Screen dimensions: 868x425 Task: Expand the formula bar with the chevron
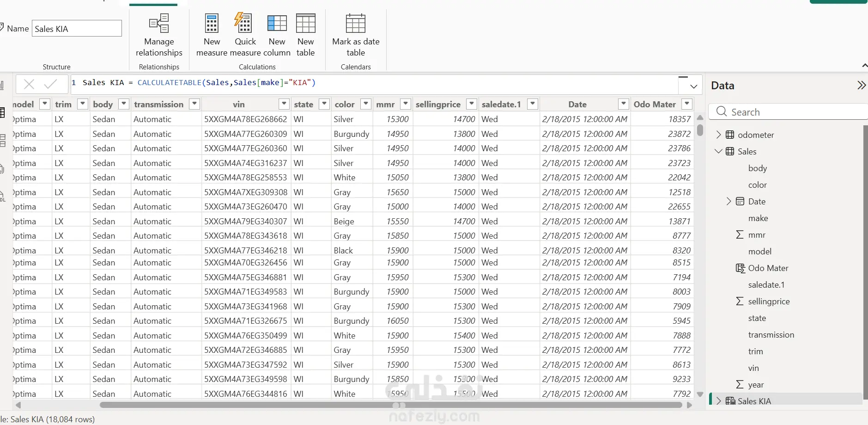coord(693,86)
